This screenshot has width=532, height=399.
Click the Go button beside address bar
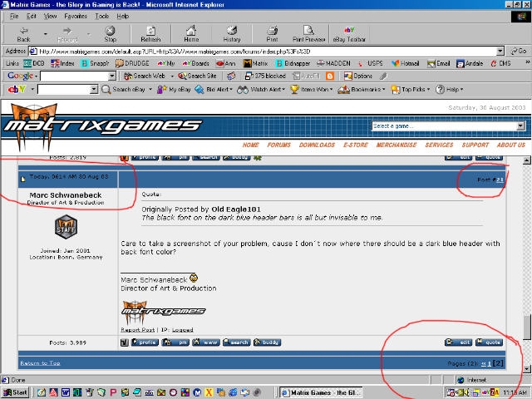pos(519,52)
